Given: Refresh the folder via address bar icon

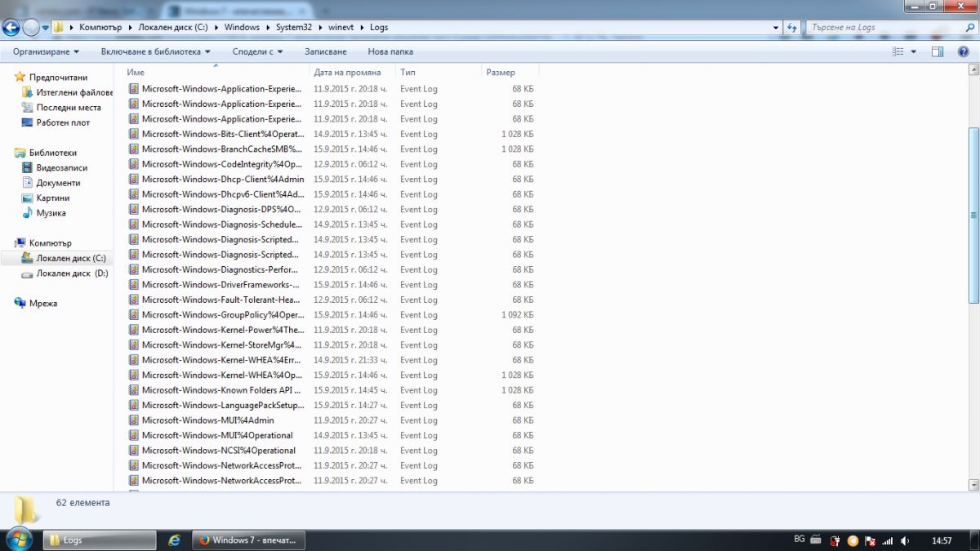Looking at the screenshot, I should pos(792,27).
